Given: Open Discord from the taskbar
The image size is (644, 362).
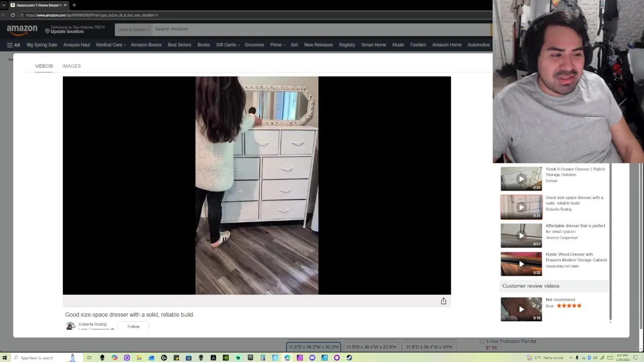Looking at the screenshot, I should point(312,357).
